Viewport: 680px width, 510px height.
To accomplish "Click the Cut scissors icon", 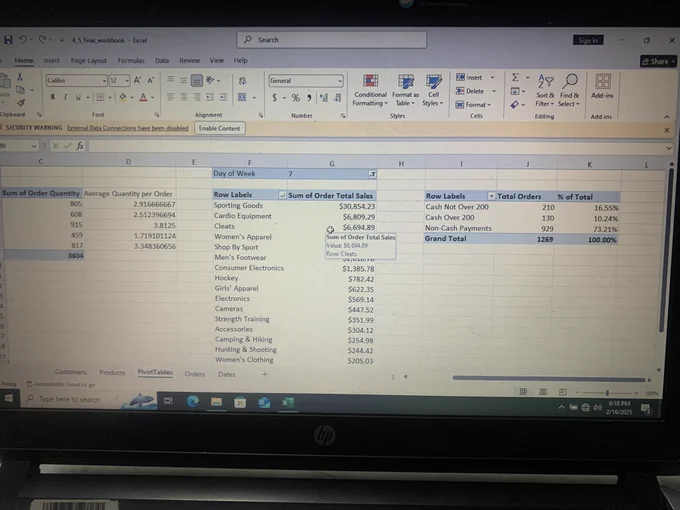I will [x=20, y=77].
